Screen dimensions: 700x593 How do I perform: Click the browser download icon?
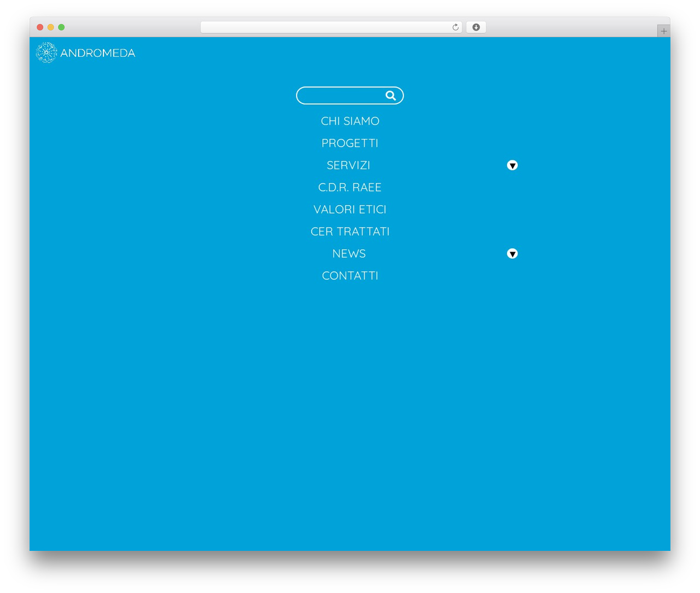[x=476, y=27]
